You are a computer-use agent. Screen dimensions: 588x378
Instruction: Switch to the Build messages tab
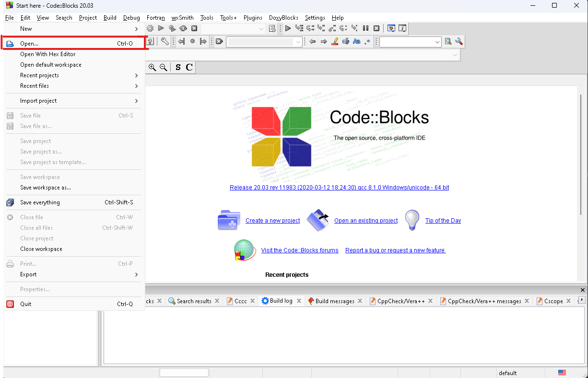point(335,301)
